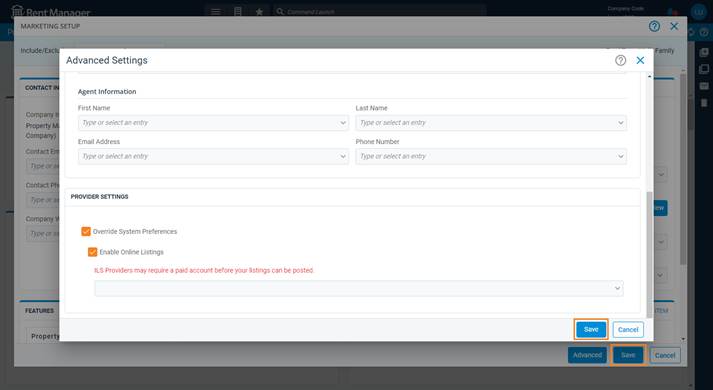Cancel the Advanced Settings dialog
This screenshot has height=390, width=713.
(x=628, y=330)
